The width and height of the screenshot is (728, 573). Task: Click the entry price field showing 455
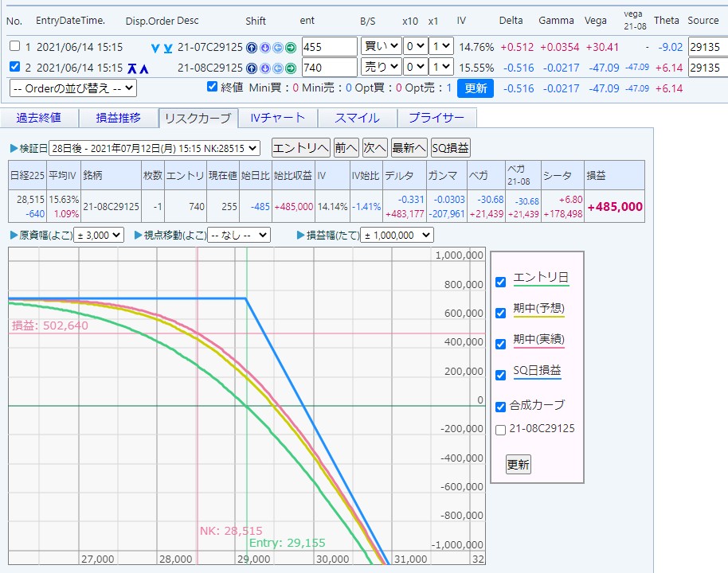pyautogui.click(x=330, y=47)
